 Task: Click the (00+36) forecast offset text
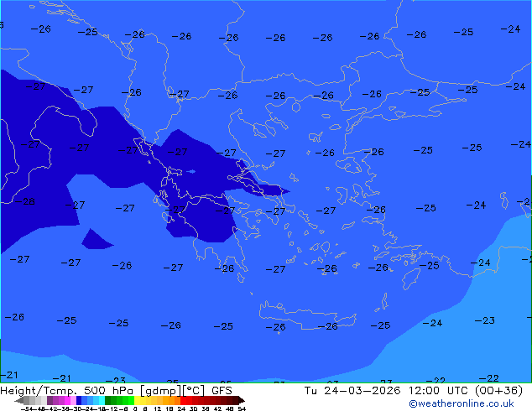[x=498, y=391]
